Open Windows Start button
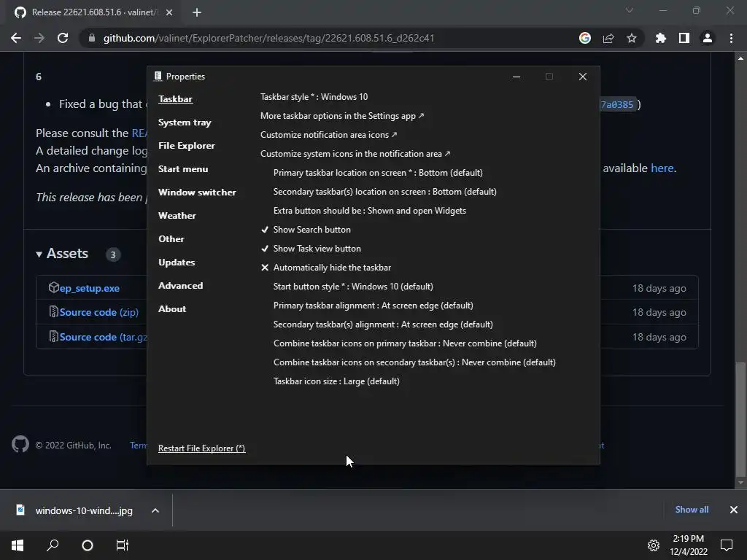 18,545
